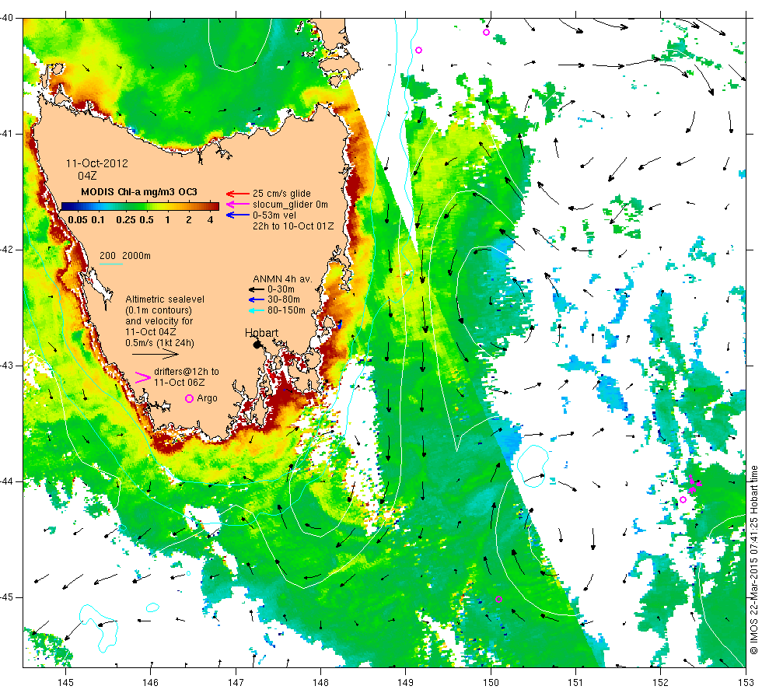Image resolution: width=762 pixels, height=700 pixels.
Task: Click the 'Hobart' city label
Action: pyautogui.click(x=261, y=333)
